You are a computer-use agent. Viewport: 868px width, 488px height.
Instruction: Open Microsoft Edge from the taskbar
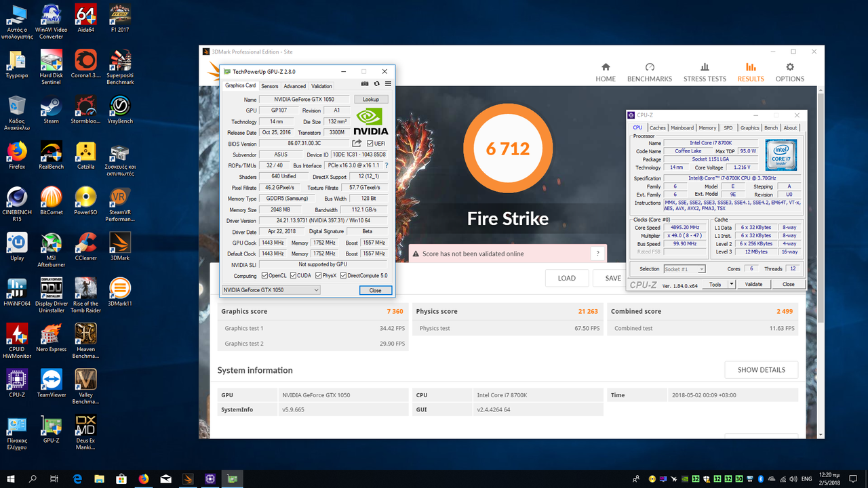click(77, 479)
